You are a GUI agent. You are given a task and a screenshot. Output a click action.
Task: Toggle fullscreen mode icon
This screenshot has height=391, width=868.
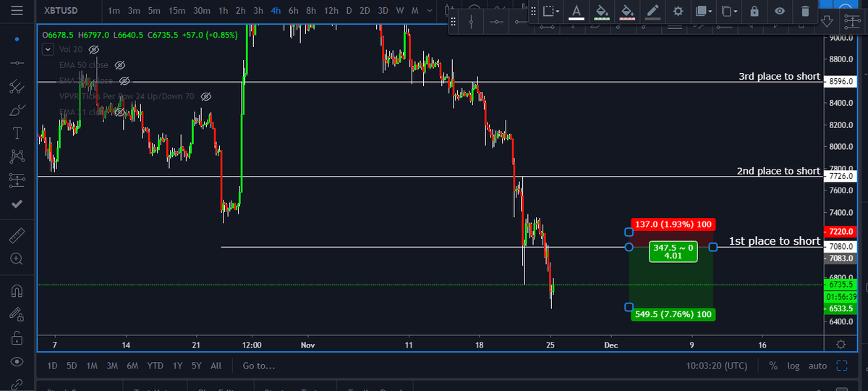(x=841, y=366)
